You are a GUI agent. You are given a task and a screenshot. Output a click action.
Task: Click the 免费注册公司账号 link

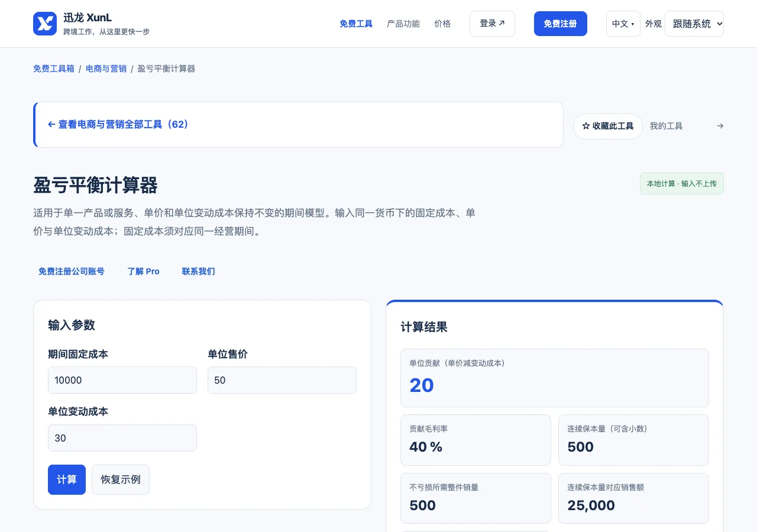72,271
